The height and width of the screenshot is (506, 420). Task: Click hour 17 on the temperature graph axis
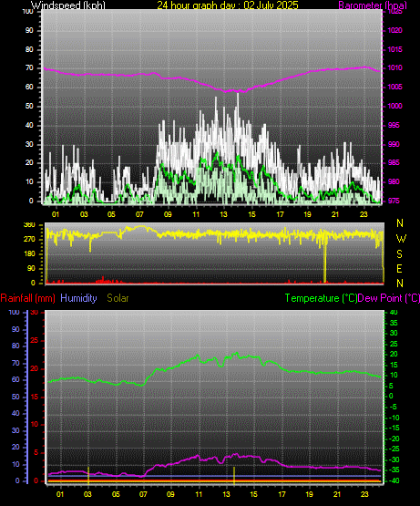(282, 494)
